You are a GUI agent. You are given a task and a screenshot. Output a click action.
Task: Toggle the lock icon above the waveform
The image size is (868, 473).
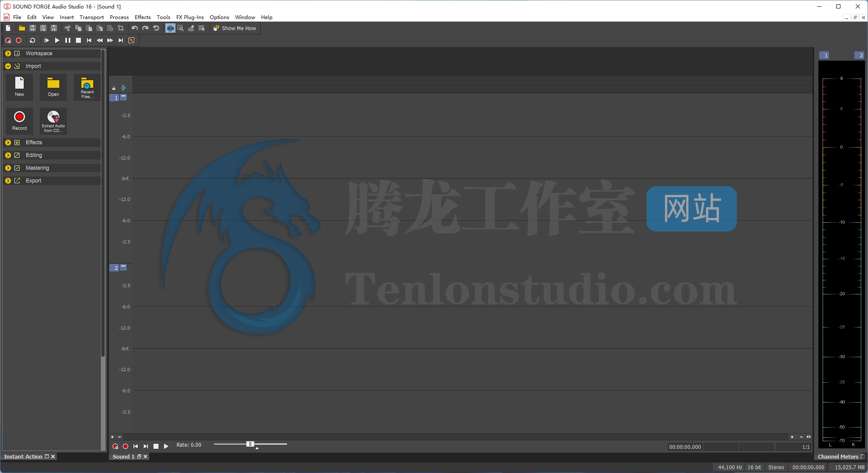[x=114, y=88]
